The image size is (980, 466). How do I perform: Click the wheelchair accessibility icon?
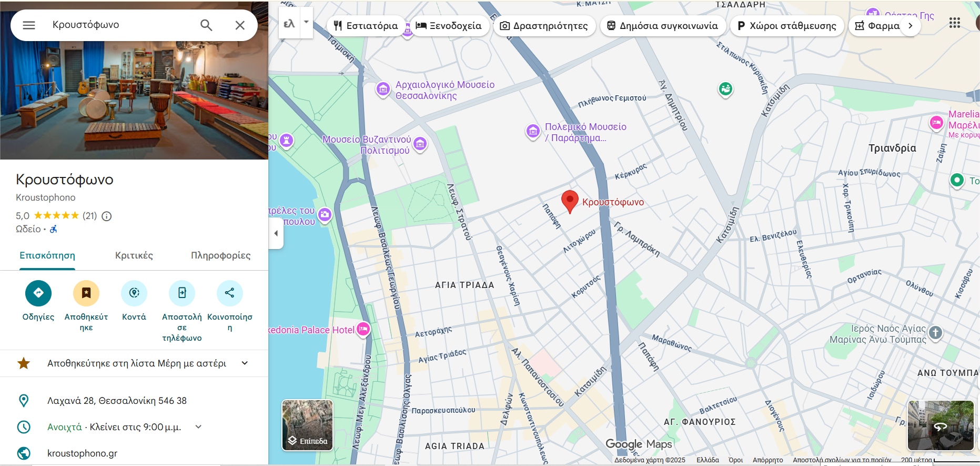[x=54, y=229]
